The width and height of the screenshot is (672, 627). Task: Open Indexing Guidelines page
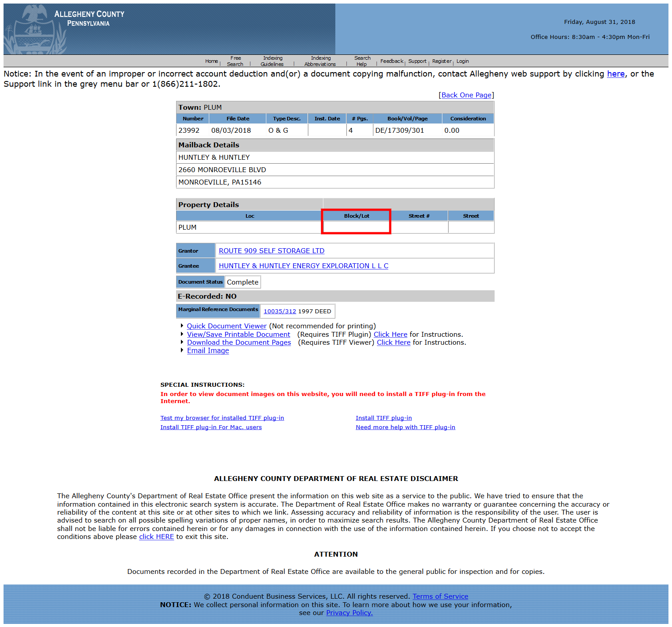272,61
